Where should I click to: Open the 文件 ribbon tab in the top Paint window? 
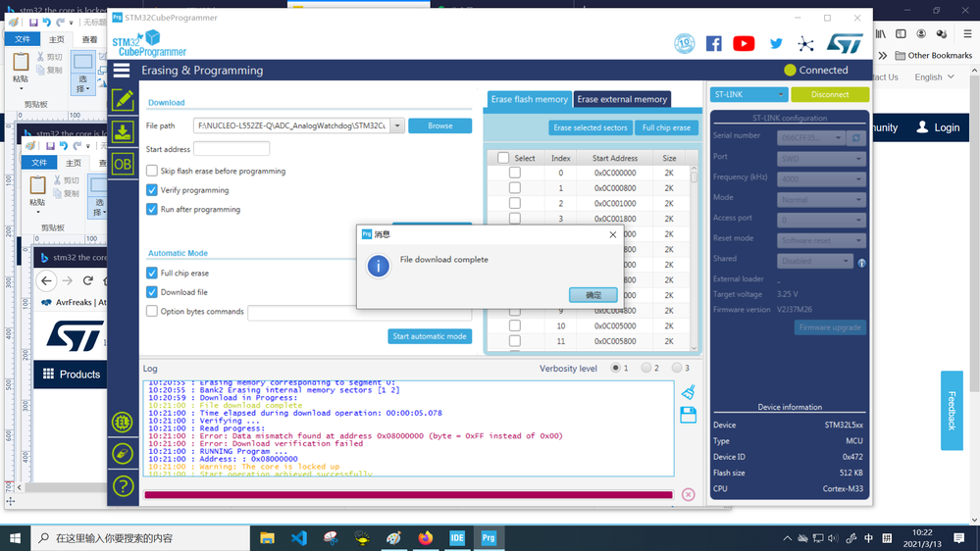click(x=23, y=39)
